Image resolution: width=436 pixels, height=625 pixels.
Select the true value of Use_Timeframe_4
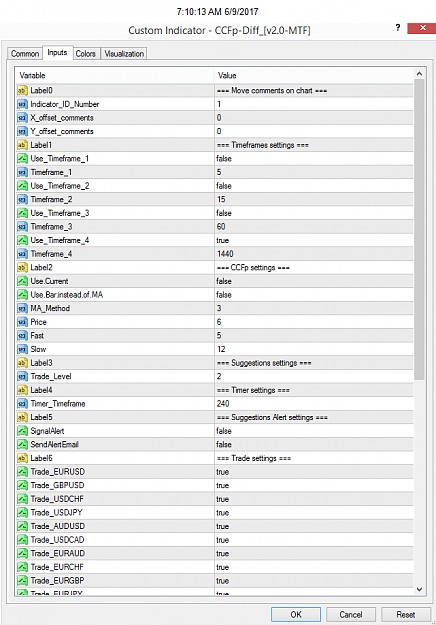pos(223,240)
